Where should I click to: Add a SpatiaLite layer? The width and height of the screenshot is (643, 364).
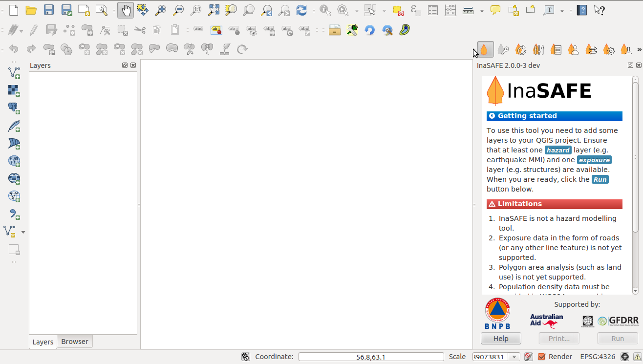pyautogui.click(x=14, y=126)
